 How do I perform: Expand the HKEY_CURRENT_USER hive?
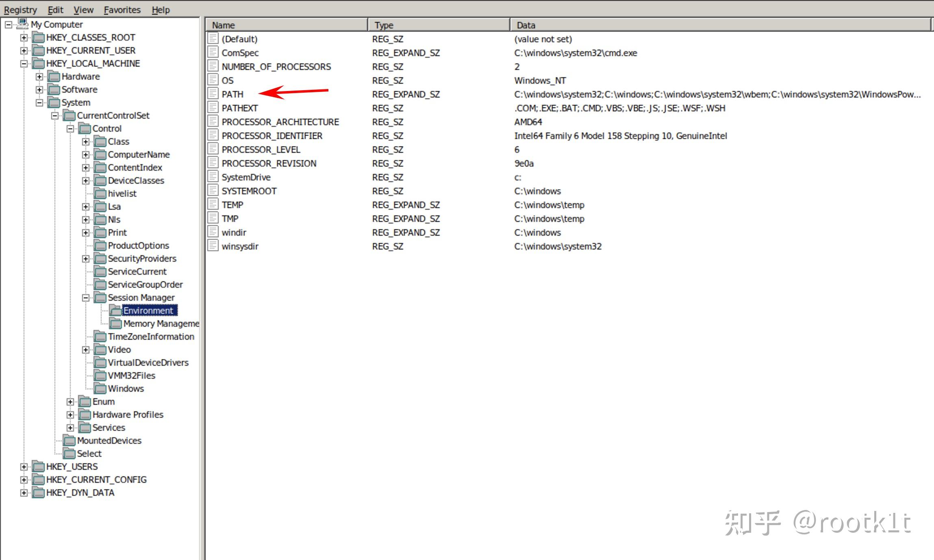pyautogui.click(x=24, y=51)
